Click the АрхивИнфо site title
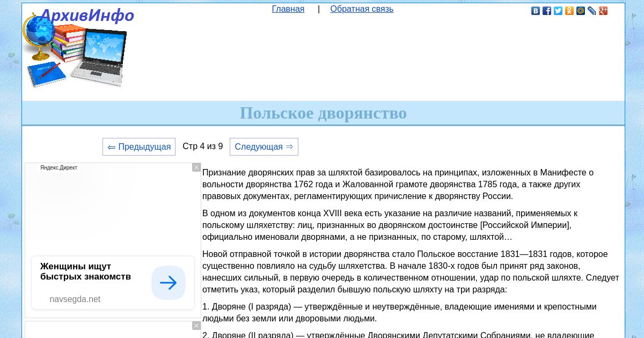Image resolution: width=644 pixels, height=338 pixels. pos(87,16)
